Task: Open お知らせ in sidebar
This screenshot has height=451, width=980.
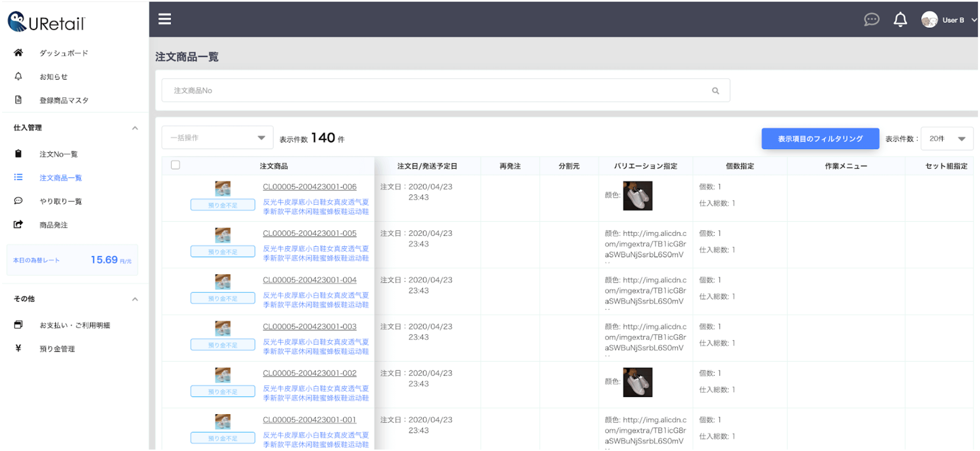Action: [x=53, y=77]
